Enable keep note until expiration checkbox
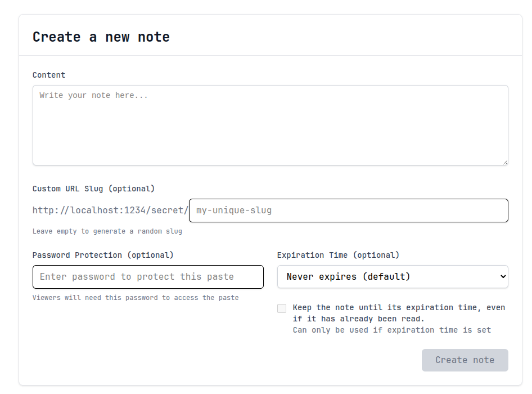The height and width of the screenshot is (394, 532). [x=282, y=308]
